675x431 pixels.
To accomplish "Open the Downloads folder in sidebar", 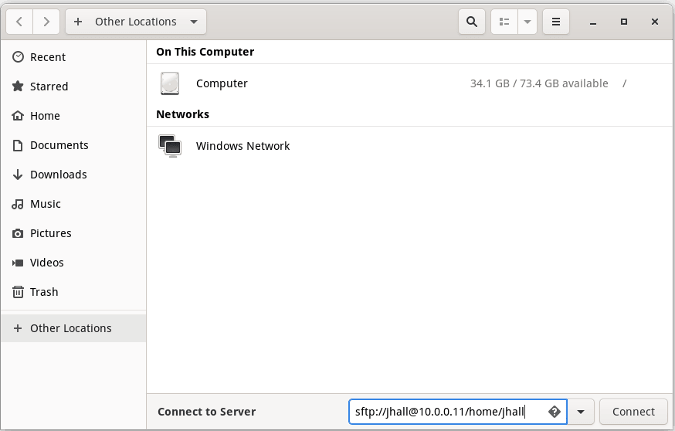I will (x=58, y=175).
